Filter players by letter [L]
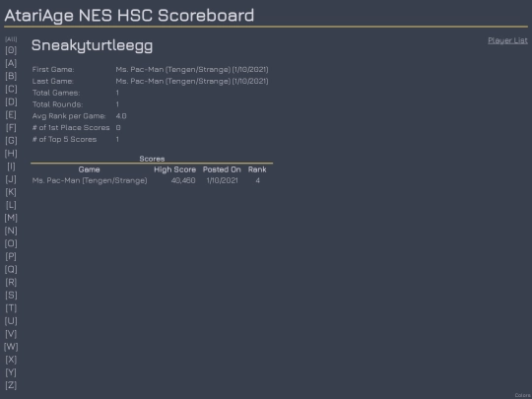532x399 pixels. pyautogui.click(x=11, y=205)
